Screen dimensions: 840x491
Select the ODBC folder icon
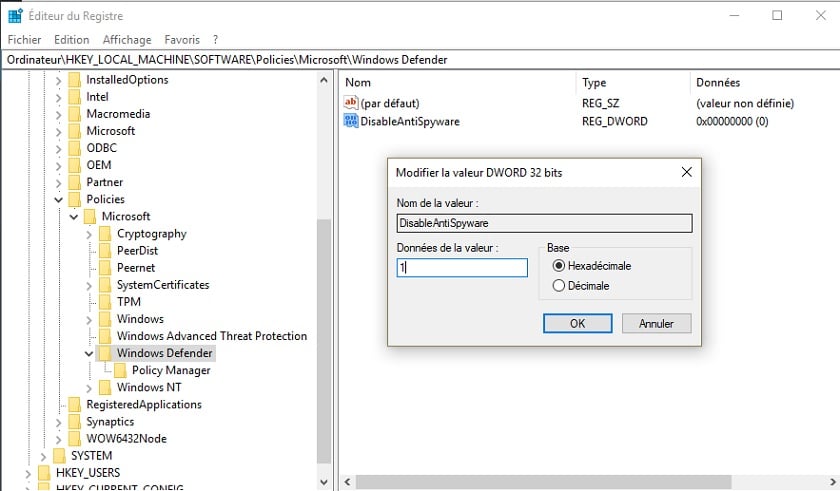tap(74, 148)
